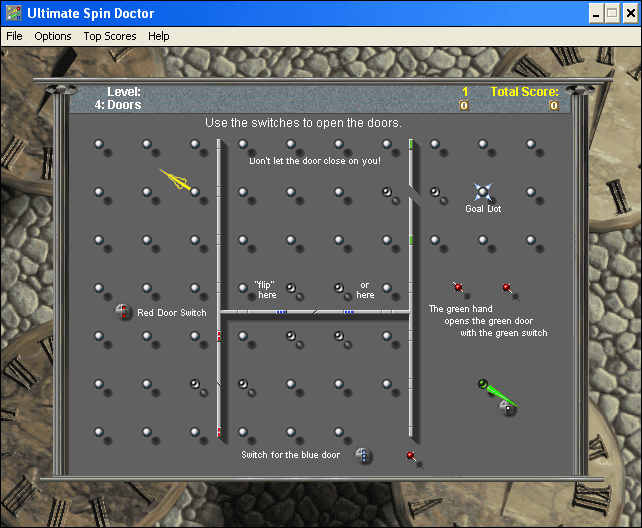This screenshot has width=642, height=528.
Task: Click the green hand's pivot dot
Action: [483, 384]
